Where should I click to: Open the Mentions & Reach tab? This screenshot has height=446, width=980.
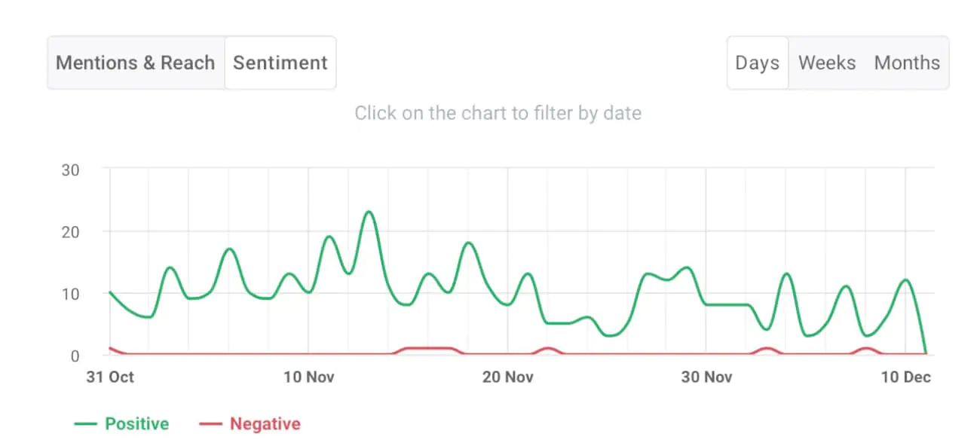click(135, 63)
